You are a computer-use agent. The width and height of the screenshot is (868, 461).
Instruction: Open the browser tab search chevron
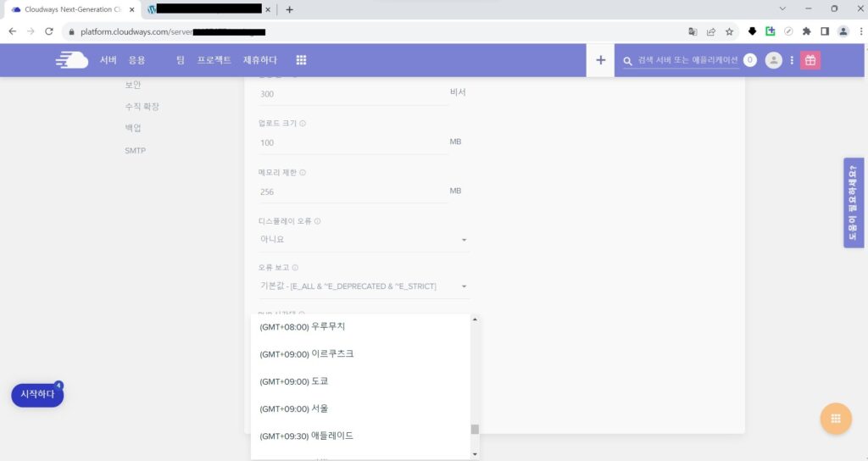click(x=782, y=8)
